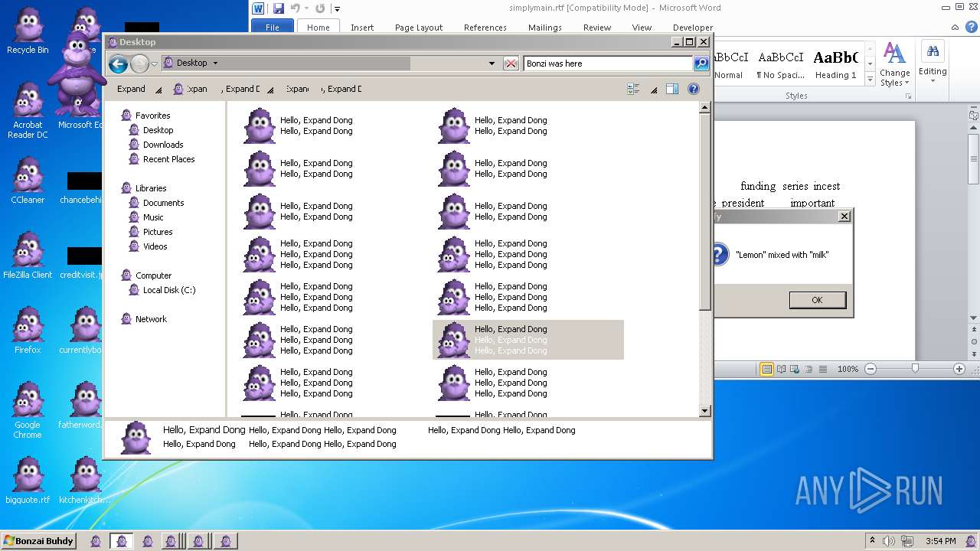
Task: Open the Word File tab
Action: pos(273,27)
